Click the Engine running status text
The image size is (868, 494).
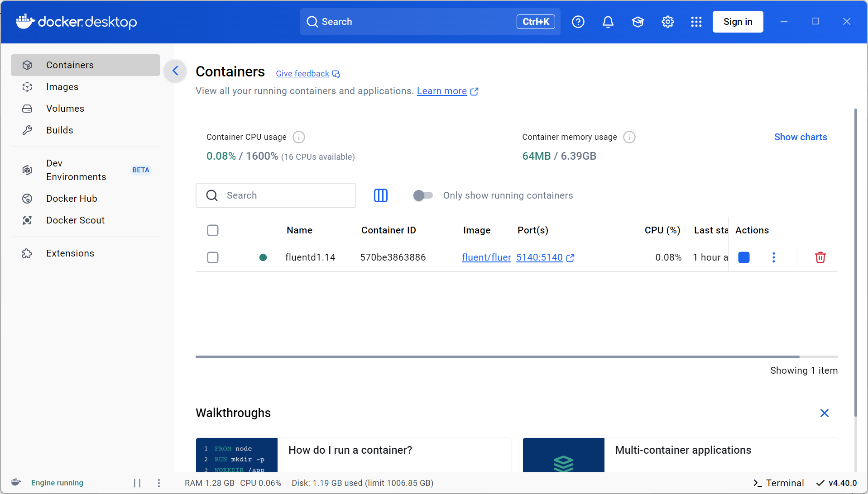[57, 483]
